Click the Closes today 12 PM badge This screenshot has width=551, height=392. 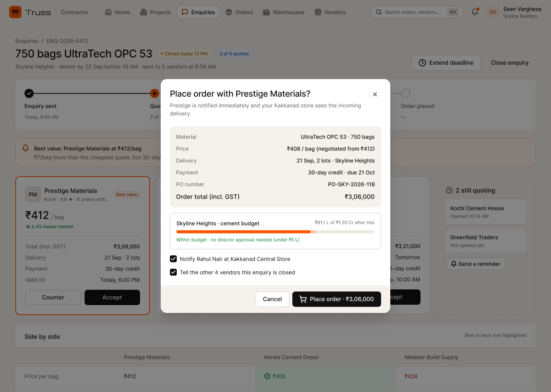tap(184, 54)
